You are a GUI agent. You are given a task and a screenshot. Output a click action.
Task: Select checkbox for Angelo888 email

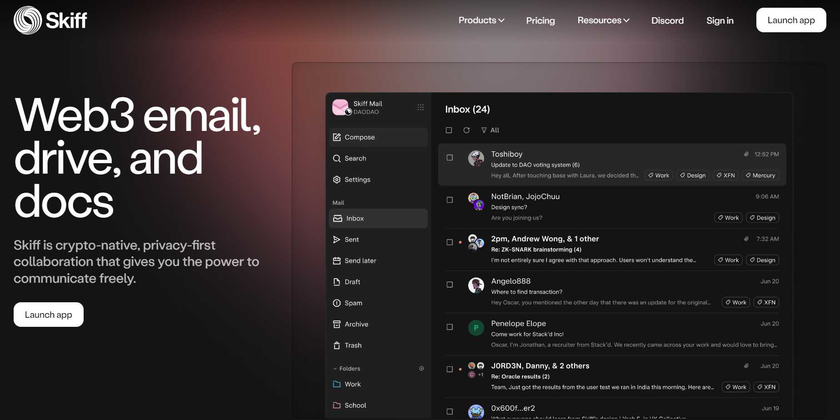pos(450,285)
